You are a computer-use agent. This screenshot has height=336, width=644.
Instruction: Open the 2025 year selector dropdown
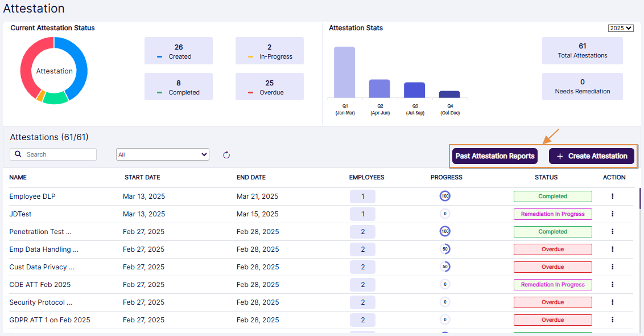[x=620, y=28]
